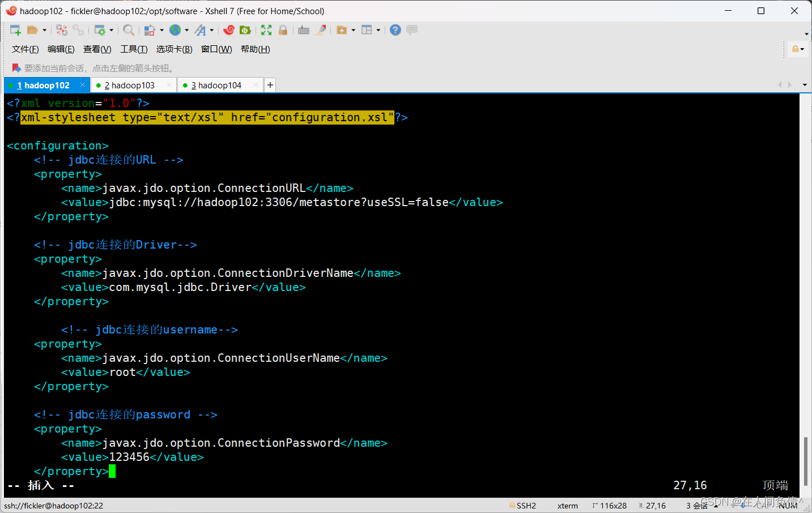Click the root value line in terminal
This screenshot has height=513, width=812.
click(126, 372)
